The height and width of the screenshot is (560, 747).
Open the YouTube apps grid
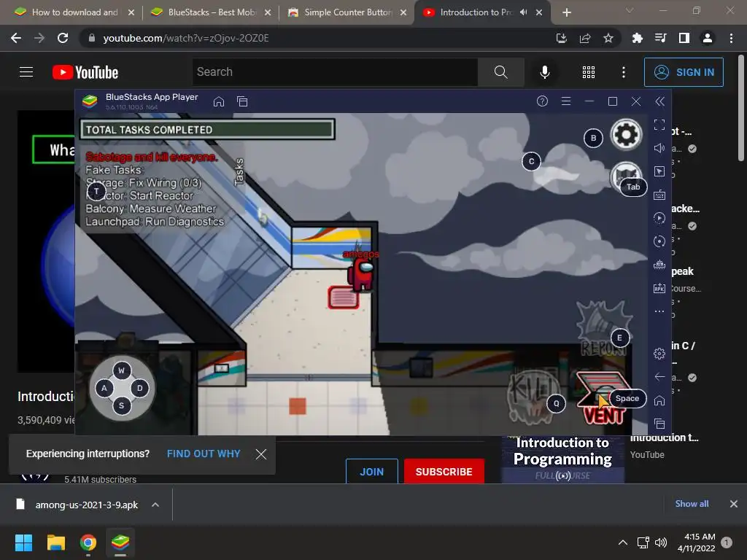click(589, 72)
